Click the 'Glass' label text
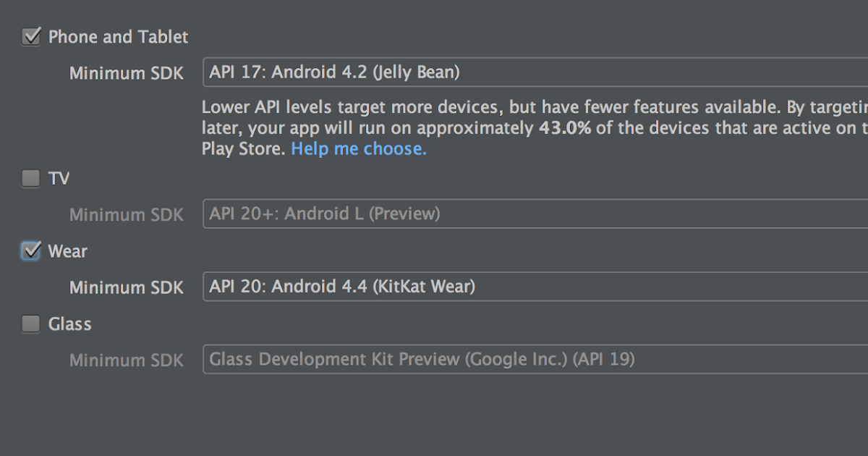The image size is (868, 456). tap(69, 324)
